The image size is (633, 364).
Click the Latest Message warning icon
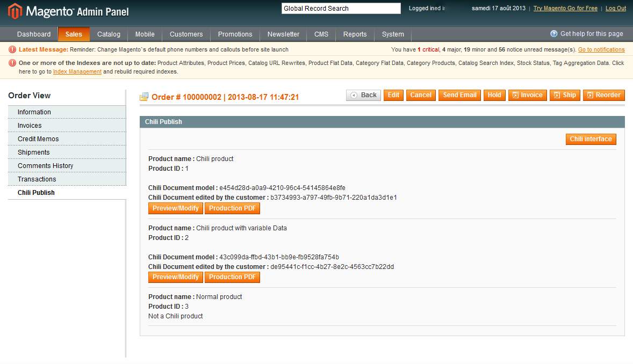coord(12,49)
